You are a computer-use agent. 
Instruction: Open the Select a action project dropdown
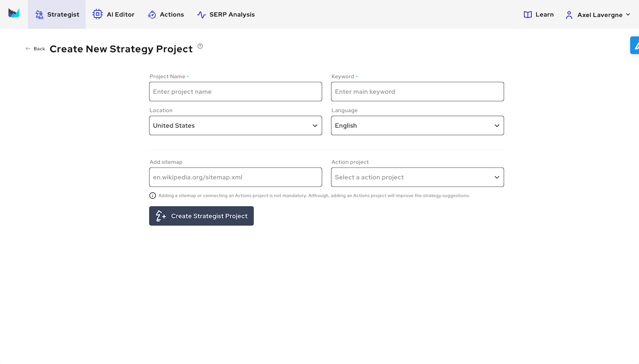418,177
